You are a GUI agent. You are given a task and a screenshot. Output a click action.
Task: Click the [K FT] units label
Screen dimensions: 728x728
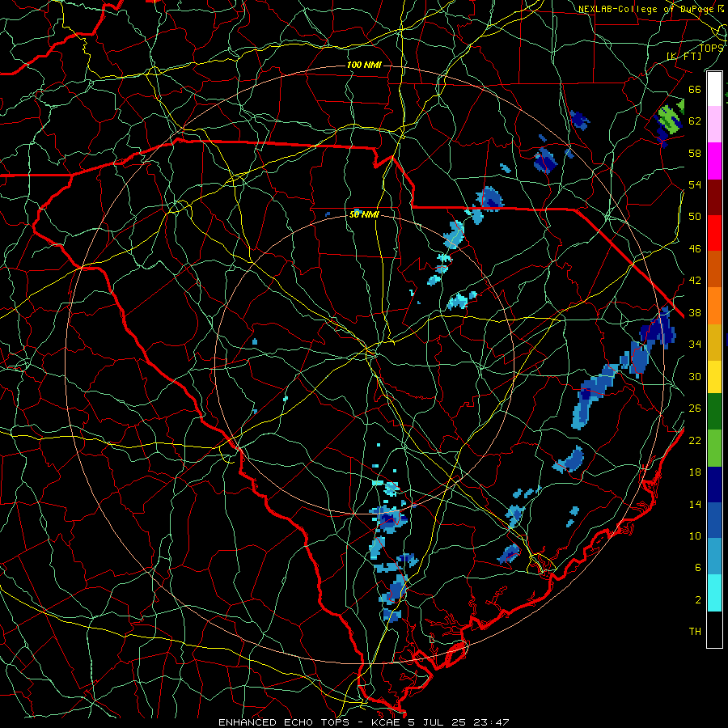684,56
